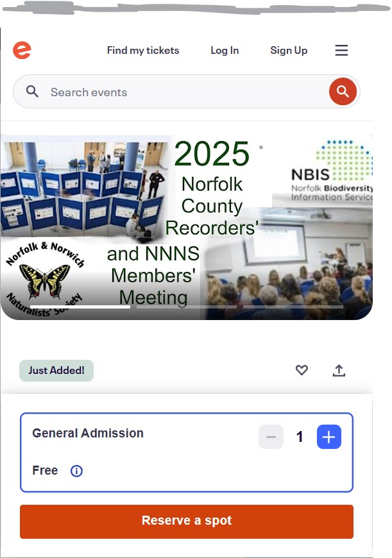Jump to second carousel image indicator
392x558 pixels.
point(187,307)
